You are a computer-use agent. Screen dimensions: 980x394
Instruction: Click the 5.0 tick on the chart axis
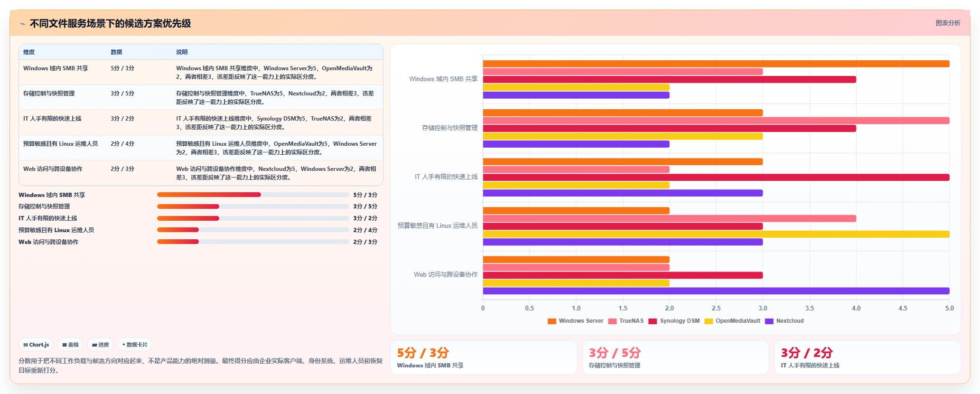(x=949, y=308)
